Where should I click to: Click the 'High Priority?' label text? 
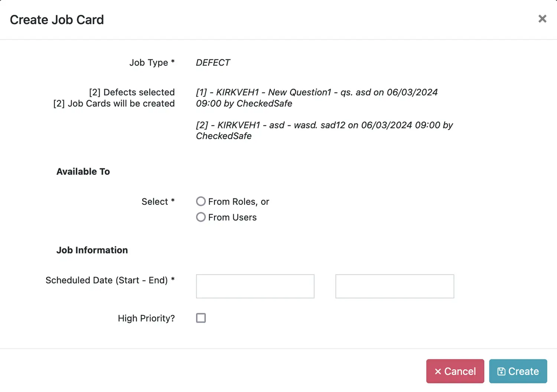tap(146, 318)
